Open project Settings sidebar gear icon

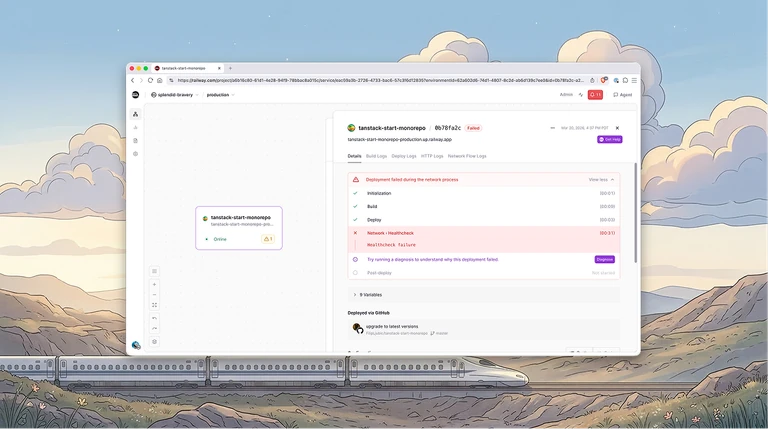point(136,154)
